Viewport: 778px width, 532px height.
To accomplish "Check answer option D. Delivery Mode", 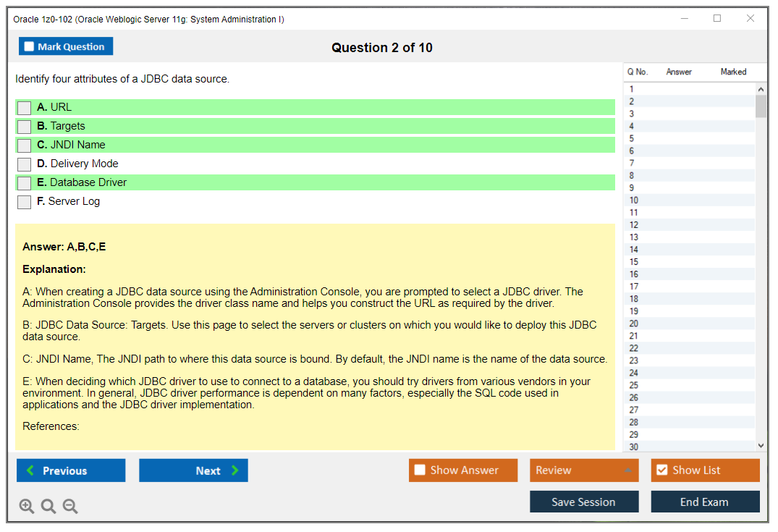I will pos(25,164).
